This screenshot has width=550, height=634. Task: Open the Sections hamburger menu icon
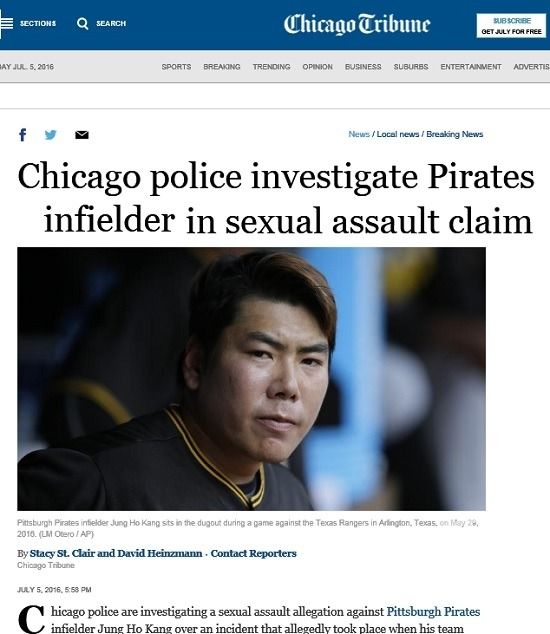click(x=6, y=23)
